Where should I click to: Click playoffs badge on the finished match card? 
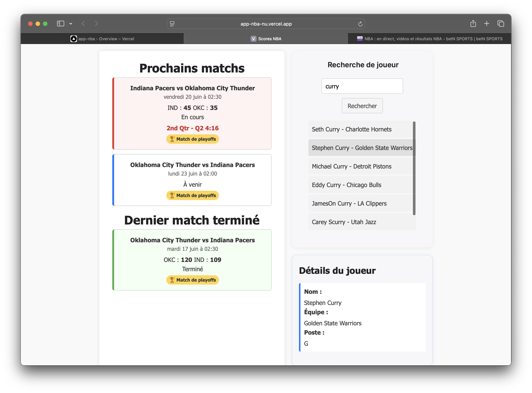(192, 280)
